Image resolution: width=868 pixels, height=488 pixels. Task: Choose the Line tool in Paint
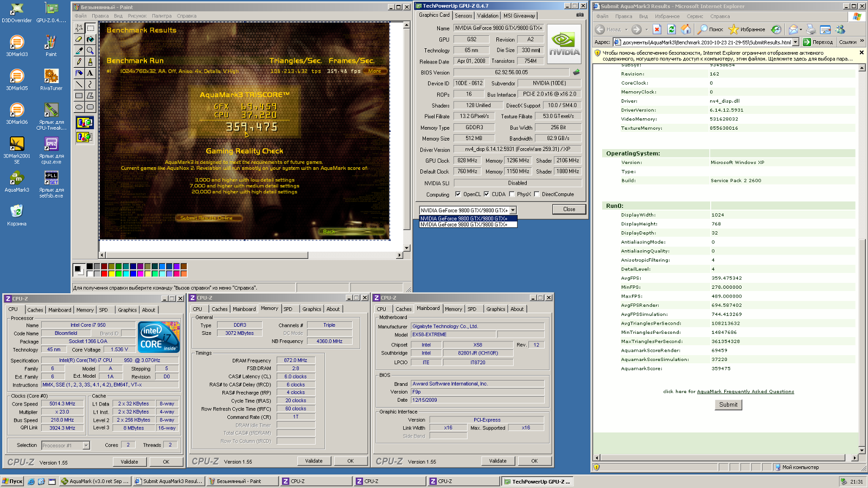point(79,84)
